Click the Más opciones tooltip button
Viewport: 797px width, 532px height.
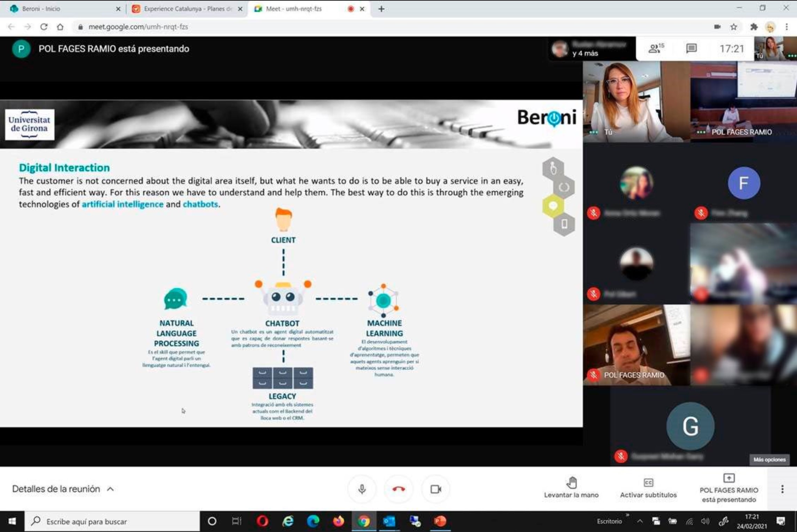point(769,460)
